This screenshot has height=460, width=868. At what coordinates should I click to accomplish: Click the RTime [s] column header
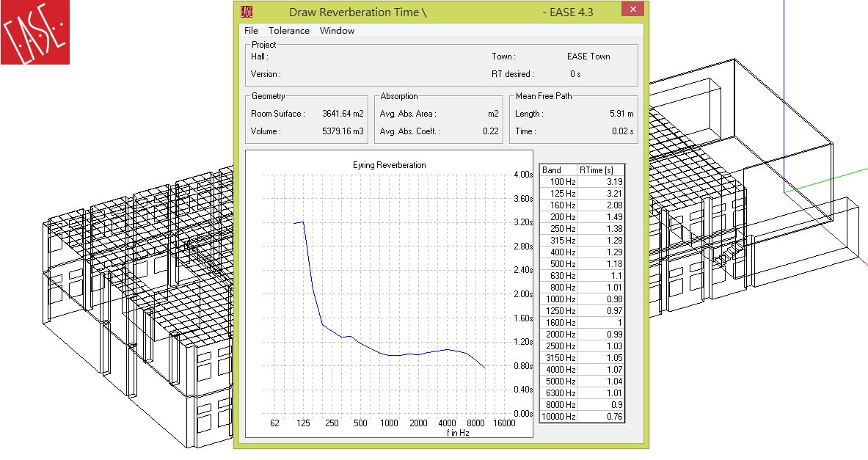pyautogui.click(x=601, y=170)
